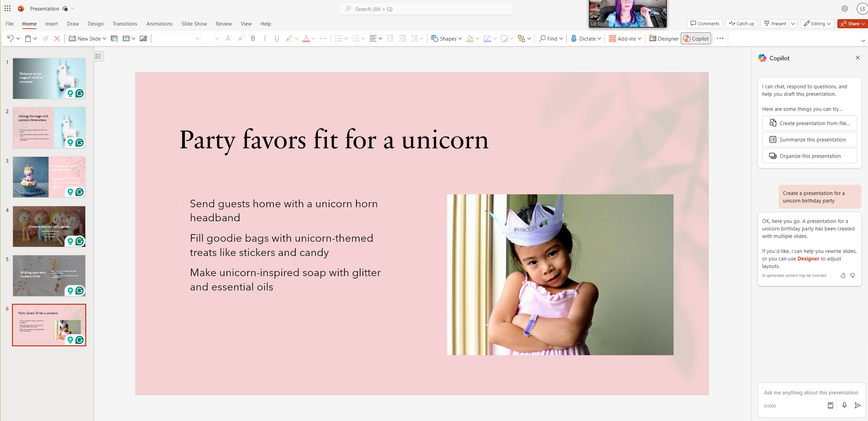Image resolution: width=868 pixels, height=421 pixels.
Task: Open the Insert menu
Action: click(x=52, y=24)
